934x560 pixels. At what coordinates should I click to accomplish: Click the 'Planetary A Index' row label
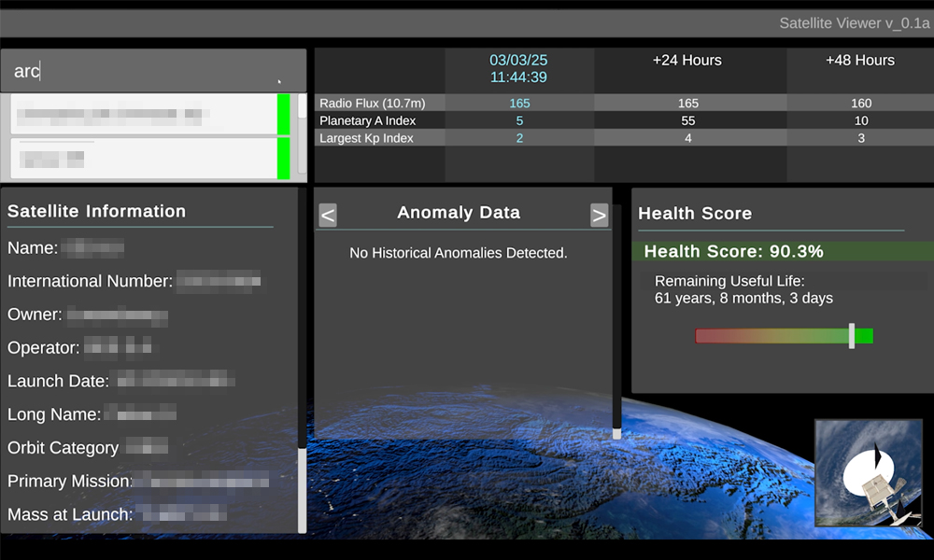[x=367, y=120]
